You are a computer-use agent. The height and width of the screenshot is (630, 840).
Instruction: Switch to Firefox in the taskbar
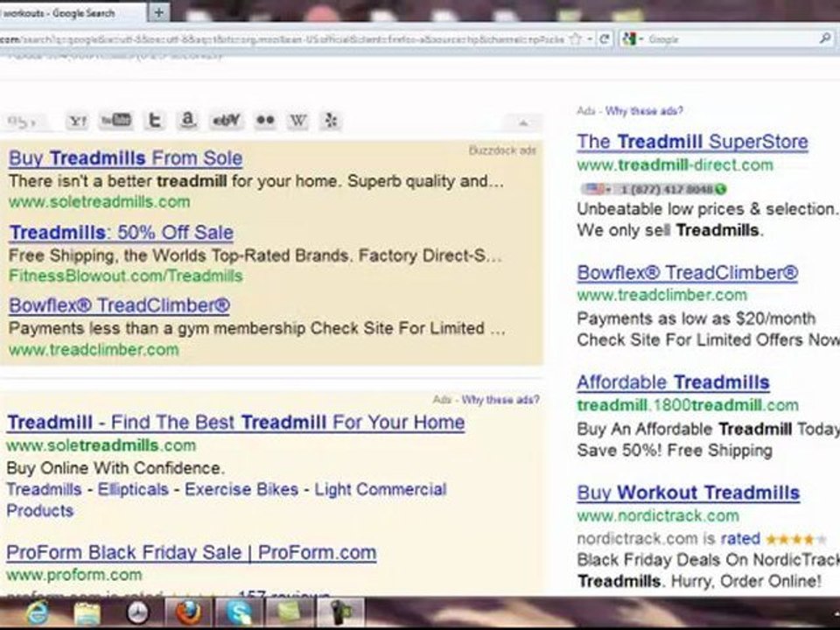tap(188, 612)
